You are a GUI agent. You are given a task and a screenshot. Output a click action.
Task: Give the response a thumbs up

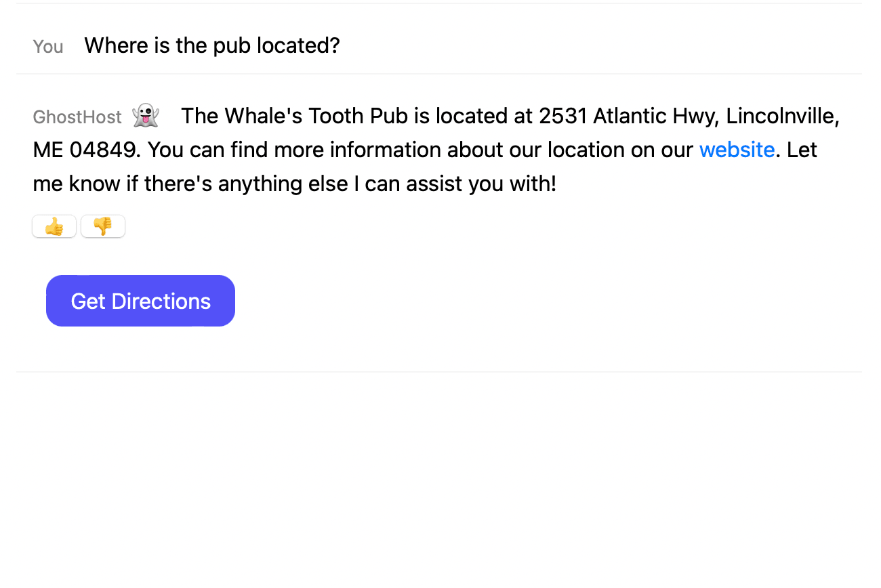click(54, 226)
